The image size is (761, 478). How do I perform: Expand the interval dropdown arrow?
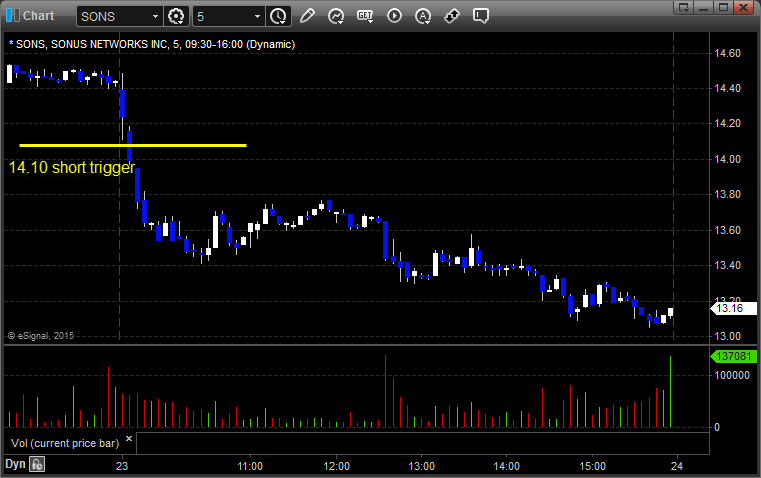(x=258, y=16)
